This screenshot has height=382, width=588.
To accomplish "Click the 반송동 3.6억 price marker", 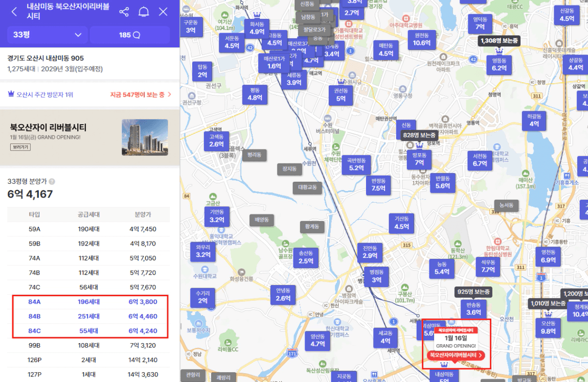I will click(x=473, y=308).
